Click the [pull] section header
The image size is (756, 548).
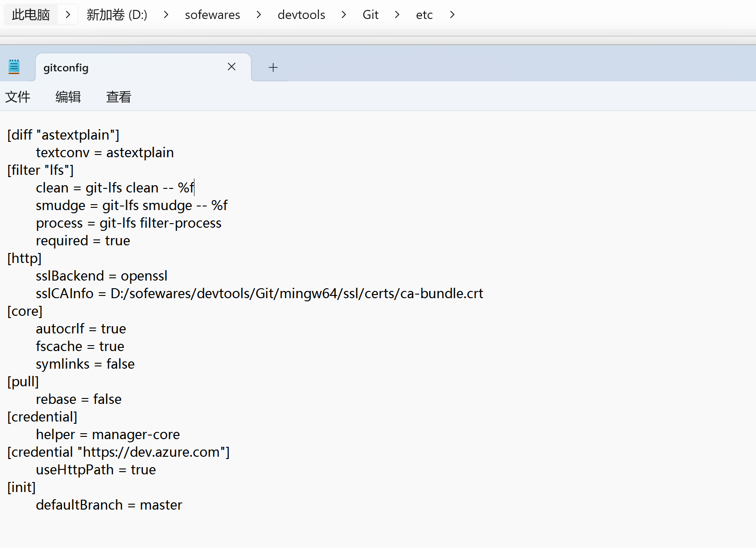(x=23, y=381)
